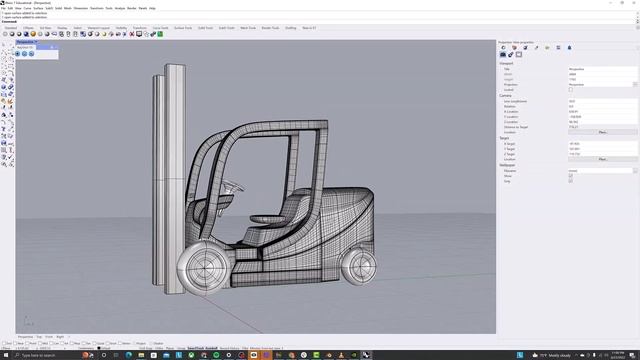Screen dimensions: 640x360
Task: Click the pale yellow sphere display icon
Action: click(104, 34)
